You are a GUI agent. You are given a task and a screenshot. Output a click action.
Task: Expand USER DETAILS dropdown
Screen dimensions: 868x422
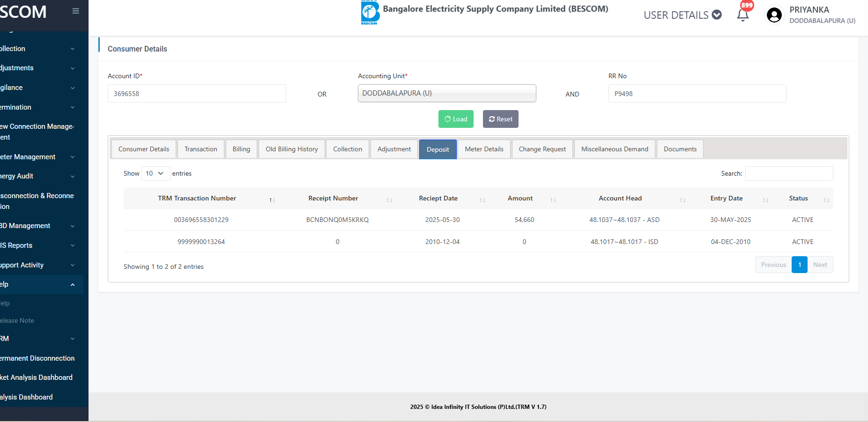pos(683,15)
